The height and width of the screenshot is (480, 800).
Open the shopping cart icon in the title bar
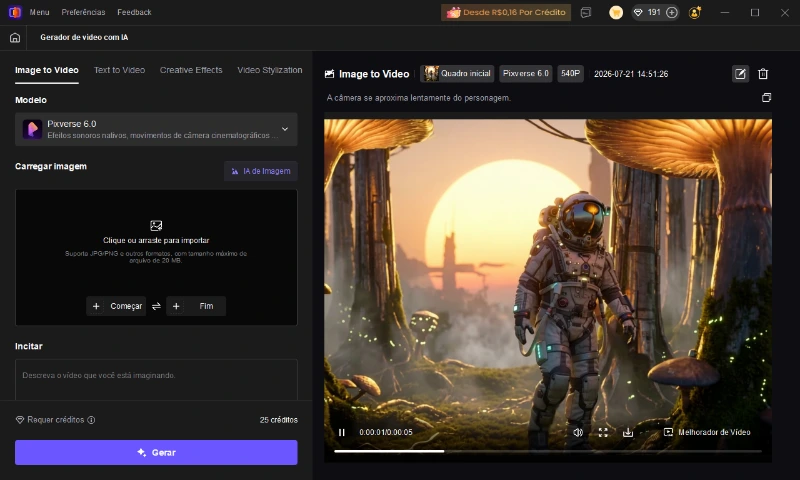pos(616,12)
